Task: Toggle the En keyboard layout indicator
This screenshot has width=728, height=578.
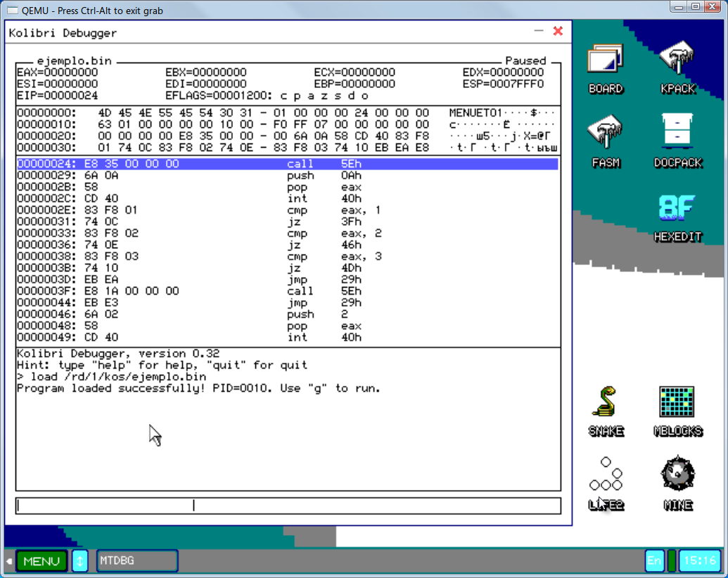Action: [654, 561]
